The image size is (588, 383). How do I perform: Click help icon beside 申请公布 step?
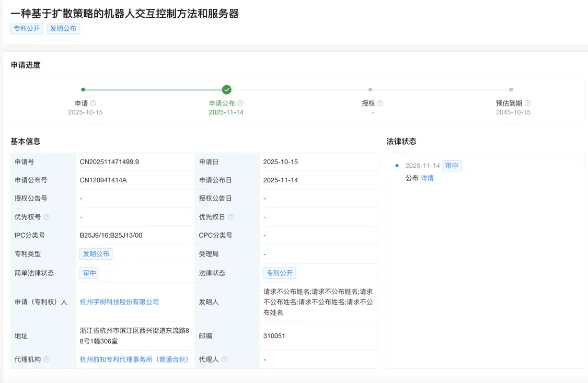click(x=240, y=103)
